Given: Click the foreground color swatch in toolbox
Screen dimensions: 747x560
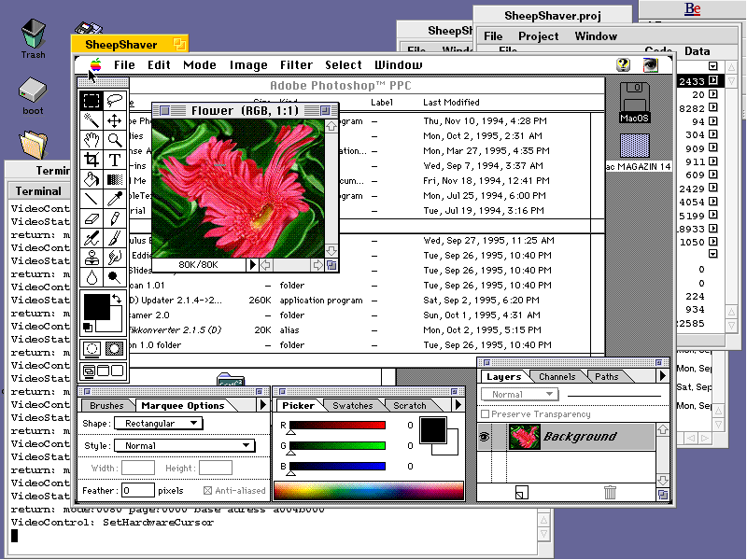Looking at the screenshot, I should pyautogui.click(x=96, y=307).
